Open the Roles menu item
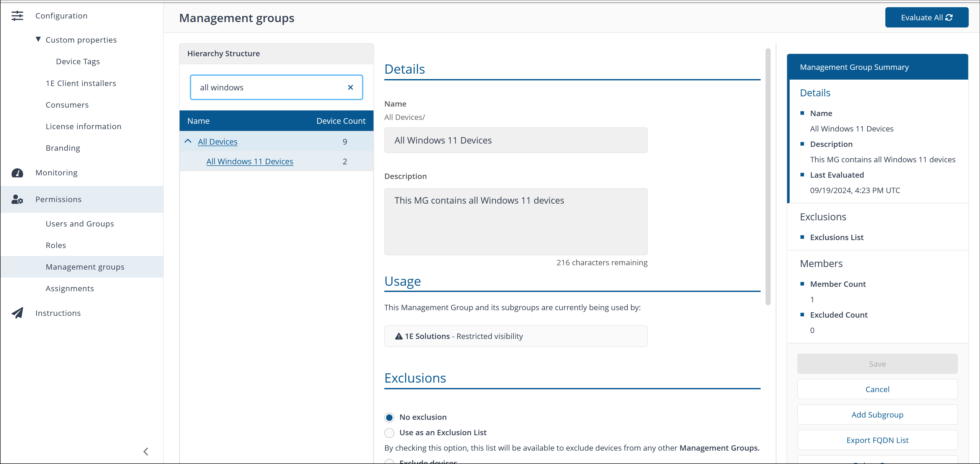The height and width of the screenshot is (464, 980). [56, 245]
